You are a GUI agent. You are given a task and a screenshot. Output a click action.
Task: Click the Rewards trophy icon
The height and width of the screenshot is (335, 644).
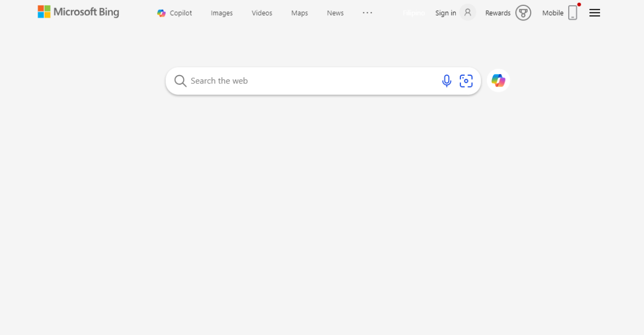523,13
